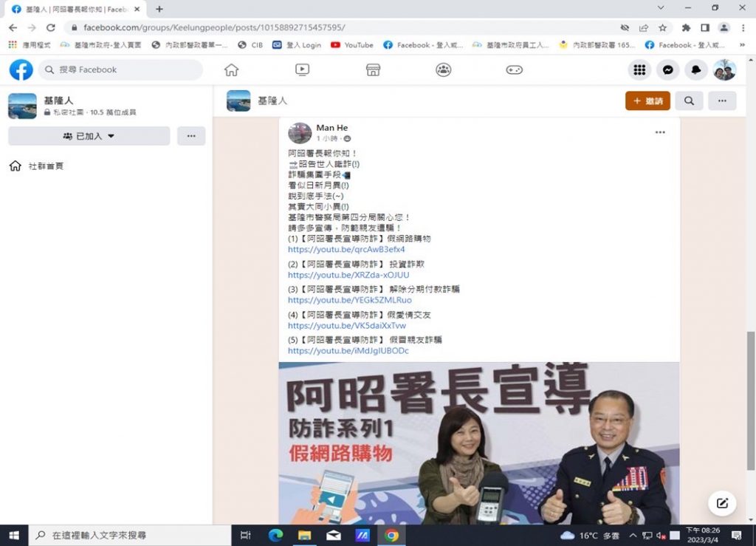Click the Facebook Home icon

pos(231,70)
